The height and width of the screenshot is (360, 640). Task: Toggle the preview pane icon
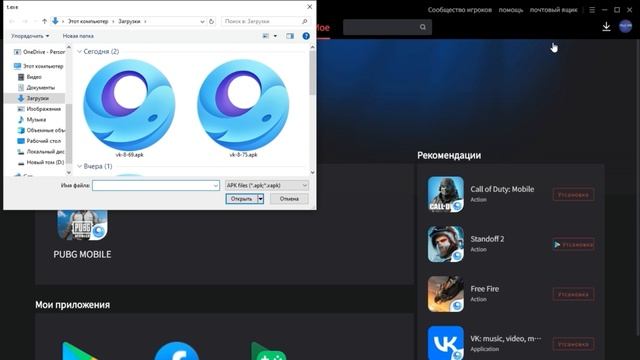(290, 36)
